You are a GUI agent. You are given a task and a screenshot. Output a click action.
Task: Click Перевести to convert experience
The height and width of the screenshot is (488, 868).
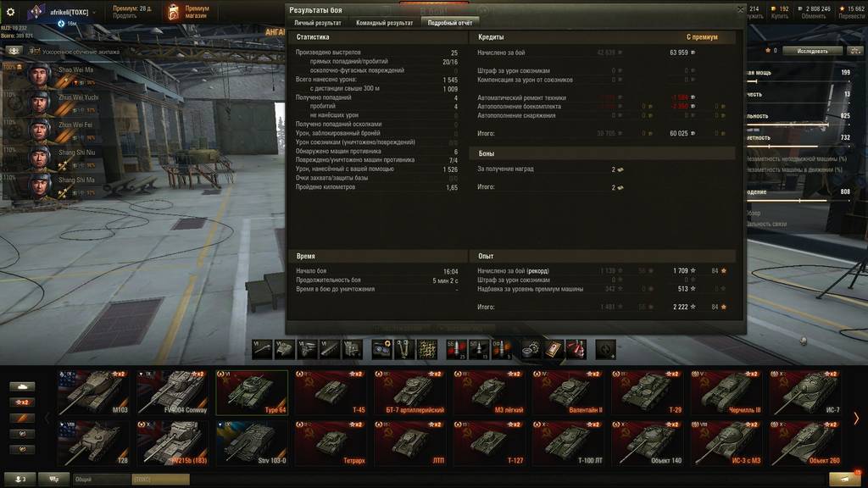tap(851, 16)
